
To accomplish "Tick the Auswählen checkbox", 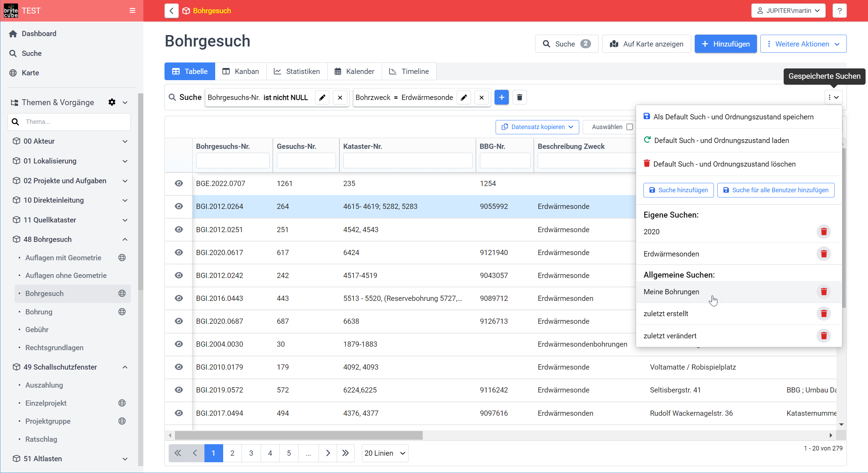I will (x=630, y=127).
